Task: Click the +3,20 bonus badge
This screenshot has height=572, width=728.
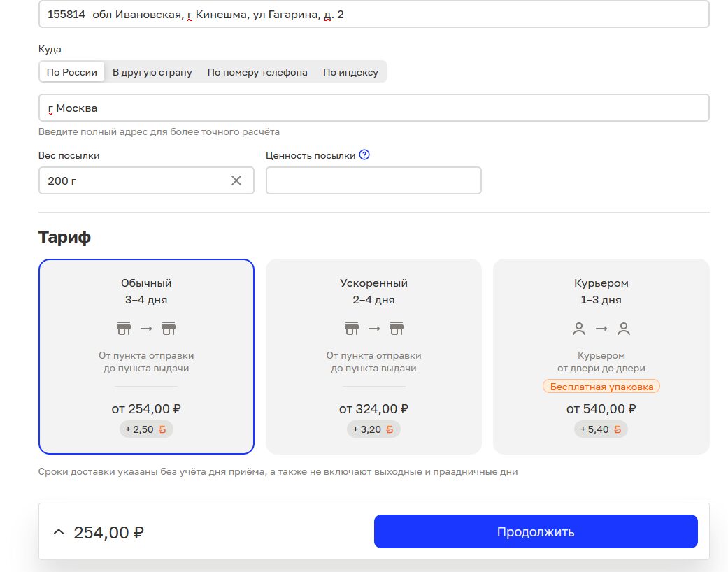Action: [x=373, y=429]
